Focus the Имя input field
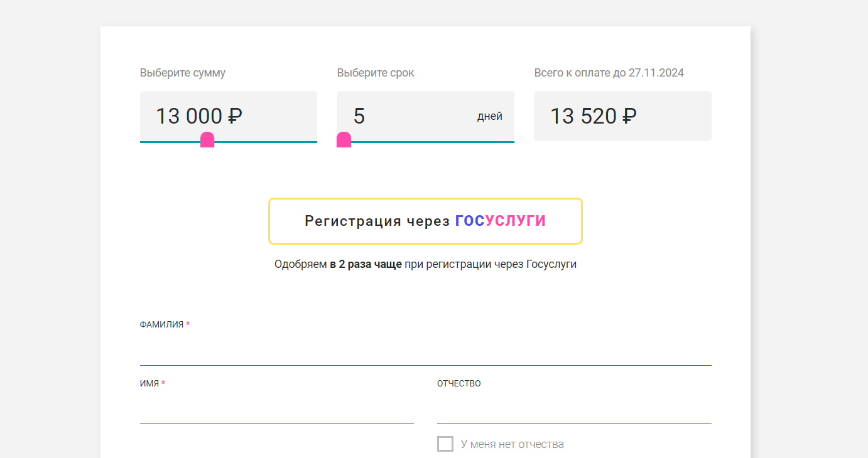This screenshot has width=868, height=458. pos(276,409)
